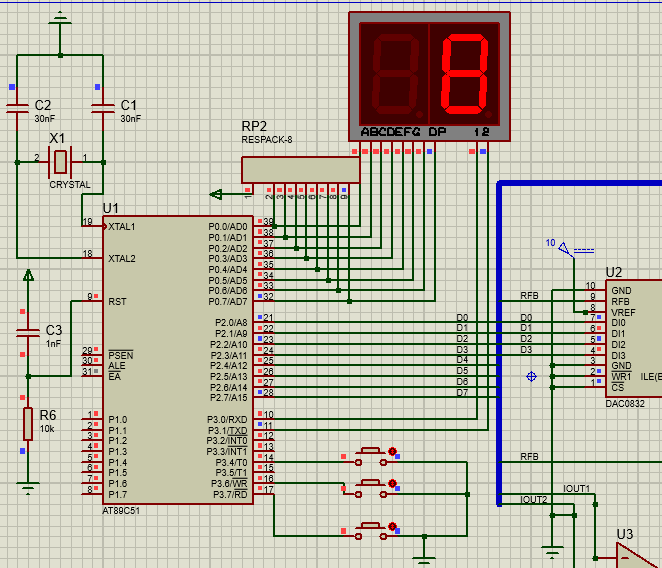Click the VREF pin label on U2
Viewport: 662px width, 568px height.
pyautogui.click(x=623, y=313)
